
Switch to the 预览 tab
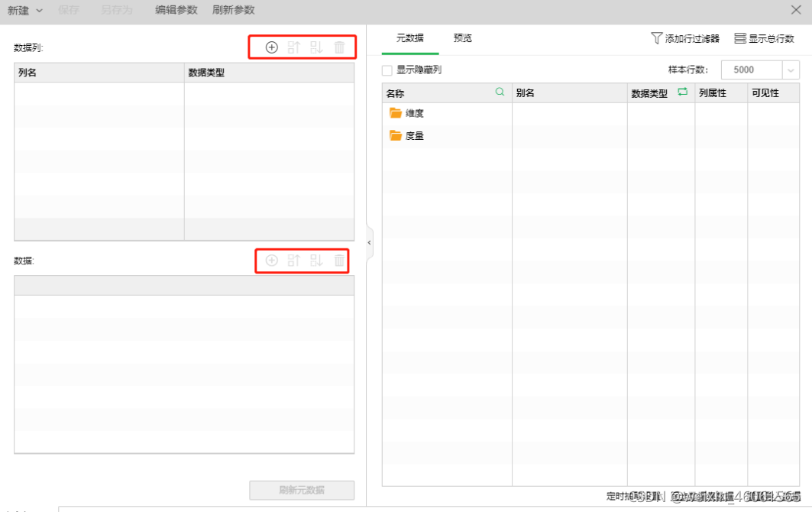click(x=462, y=38)
